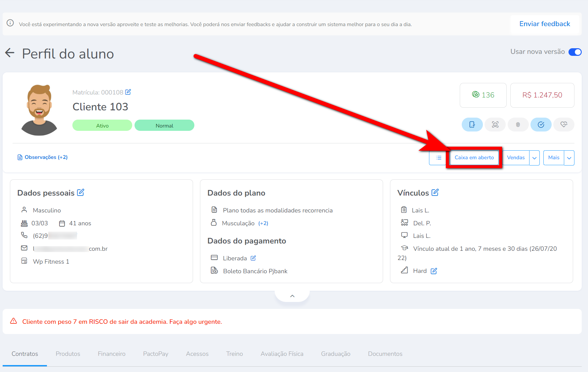This screenshot has width=588, height=372.
Task: Click the facial recognition icon
Action: pyautogui.click(x=495, y=125)
